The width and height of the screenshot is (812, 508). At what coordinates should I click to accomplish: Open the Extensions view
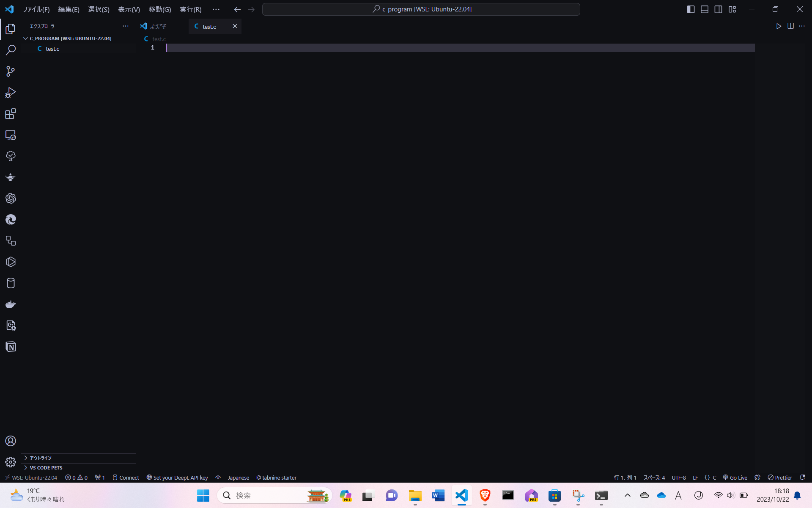[11, 114]
